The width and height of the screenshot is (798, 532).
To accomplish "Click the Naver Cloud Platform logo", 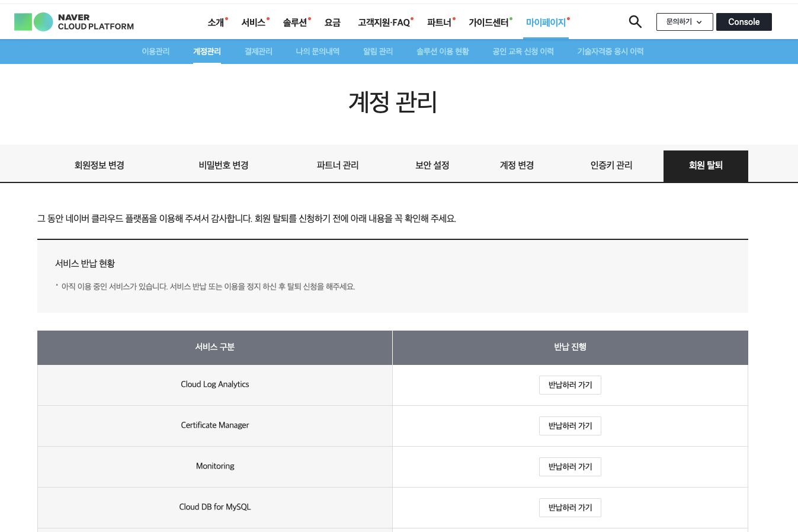I will (74, 22).
